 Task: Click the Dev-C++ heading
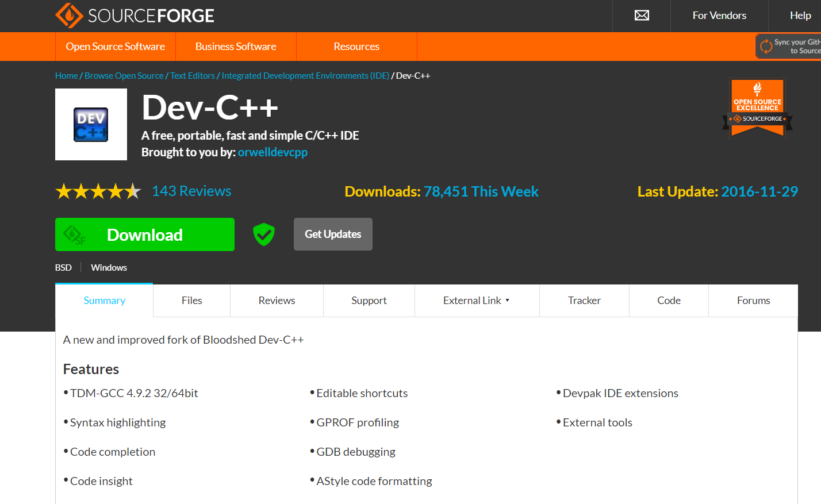click(x=210, y=107)
